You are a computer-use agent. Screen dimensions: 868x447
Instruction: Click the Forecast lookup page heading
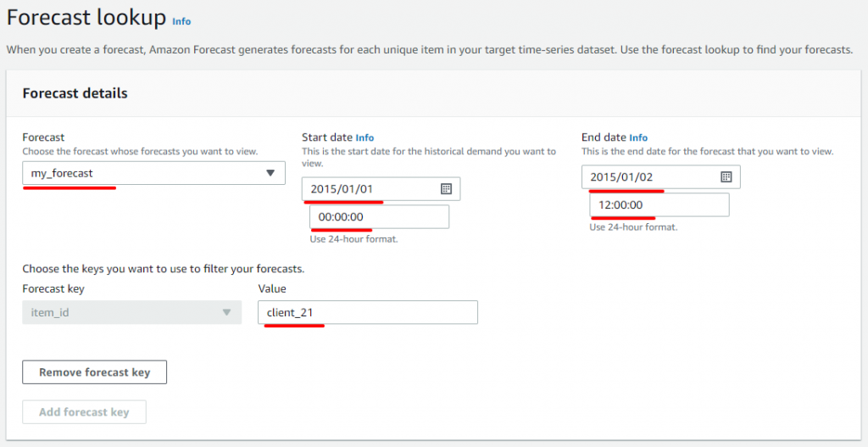click(x=86, y=19)
